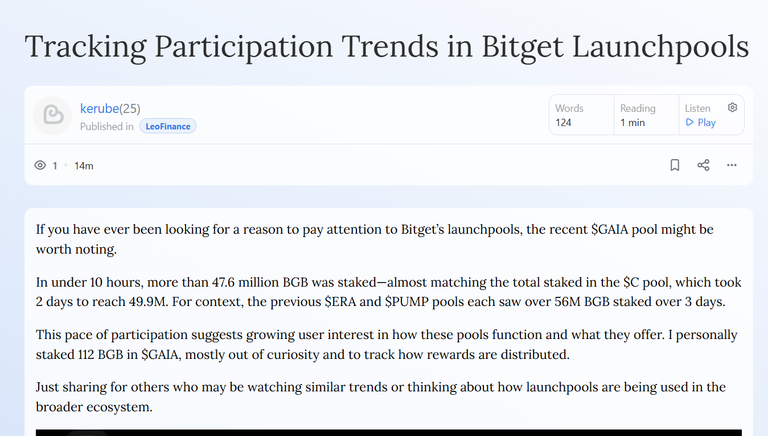Click the Words count 124
The width and height of the screenshot is (768, 436).
pyautogui.click(x=563, y=122)
